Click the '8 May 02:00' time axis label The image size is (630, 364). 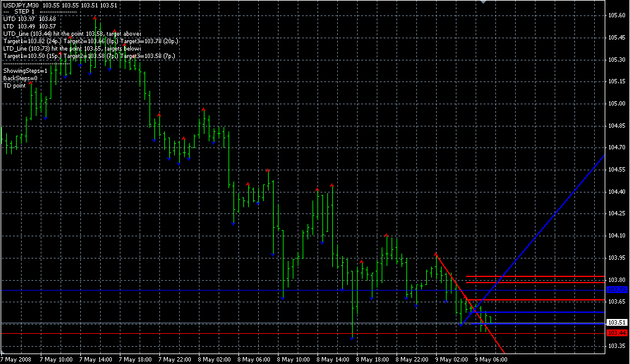point(214,359)
